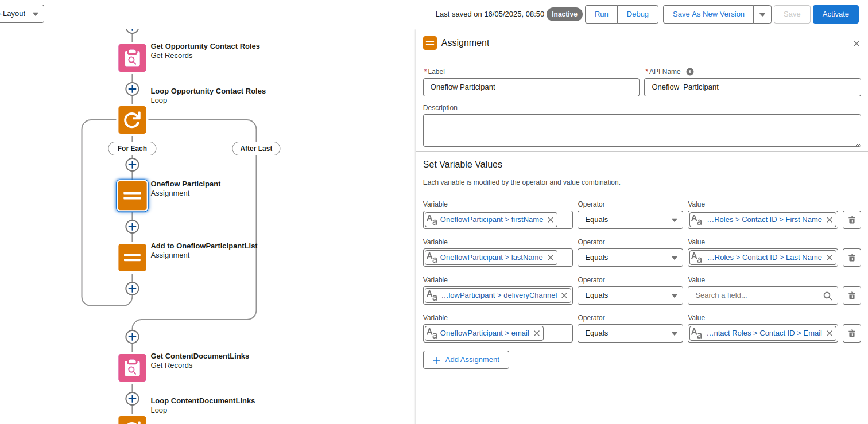Open the Operator dropdown for firstName
The image size is (868, 424).
[630, 220]
